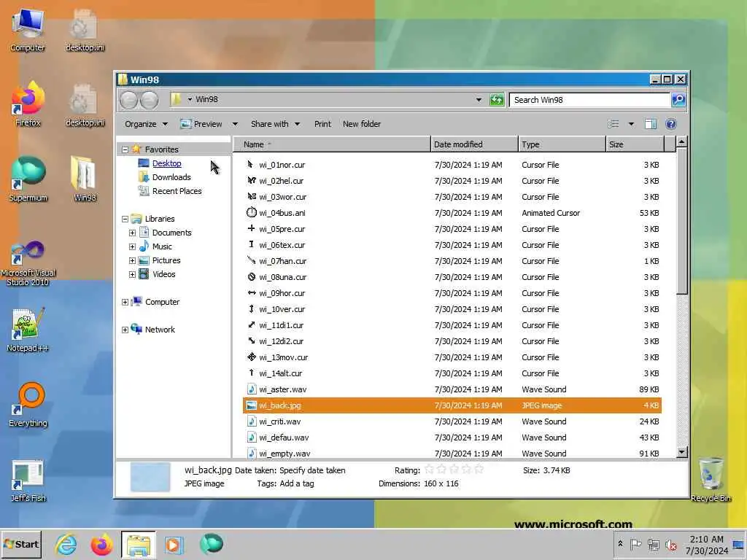Viewport: 747px width, 560px height.
Task: Click New folder in the toolbar
Action: tap(362, 124)
